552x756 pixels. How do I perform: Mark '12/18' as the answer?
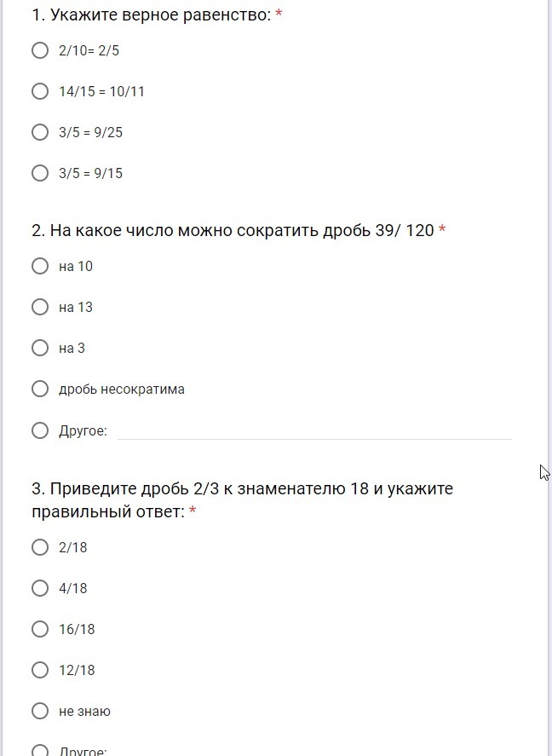(40, 670)
